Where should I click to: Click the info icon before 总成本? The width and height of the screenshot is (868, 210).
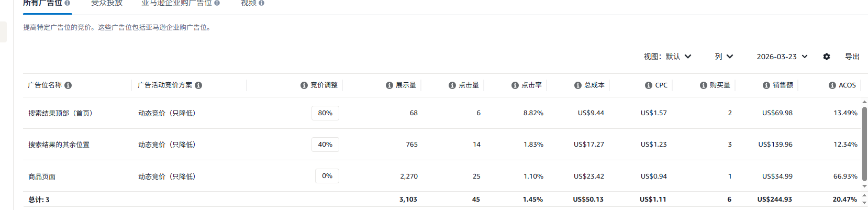click(578, 85)
